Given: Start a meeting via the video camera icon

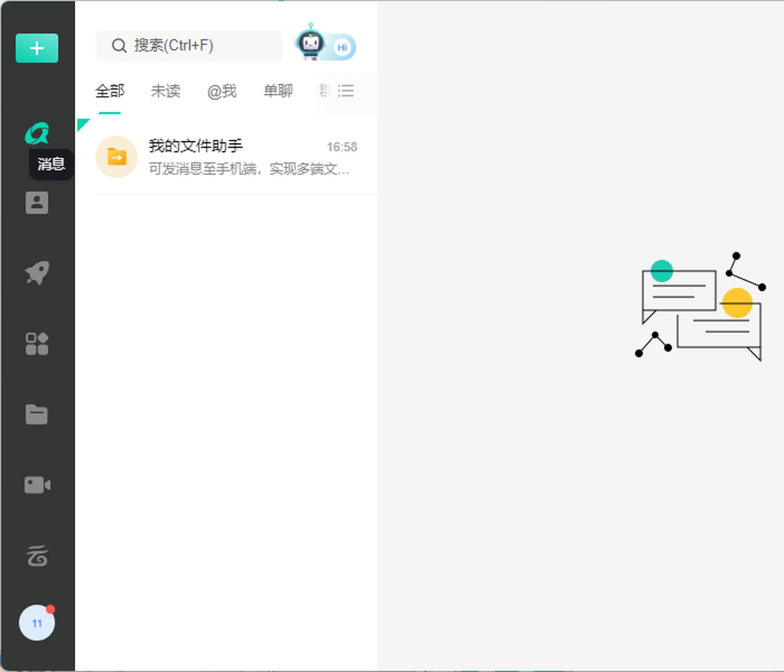Looking at the screenshot, I should click(x=37, y=485).
